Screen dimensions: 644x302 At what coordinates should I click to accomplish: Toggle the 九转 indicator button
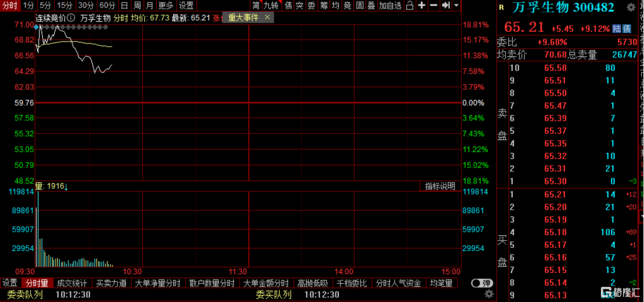tap(271, 5)
